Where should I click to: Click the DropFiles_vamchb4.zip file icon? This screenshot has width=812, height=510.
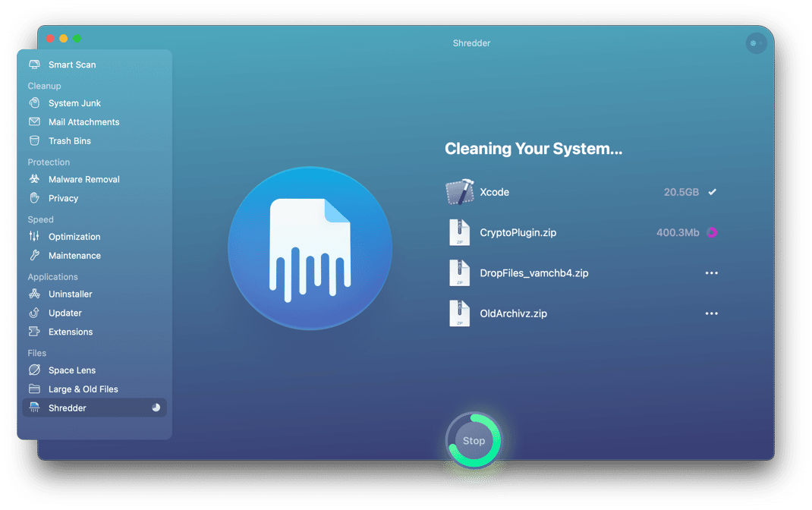click(x=459, y=273)
